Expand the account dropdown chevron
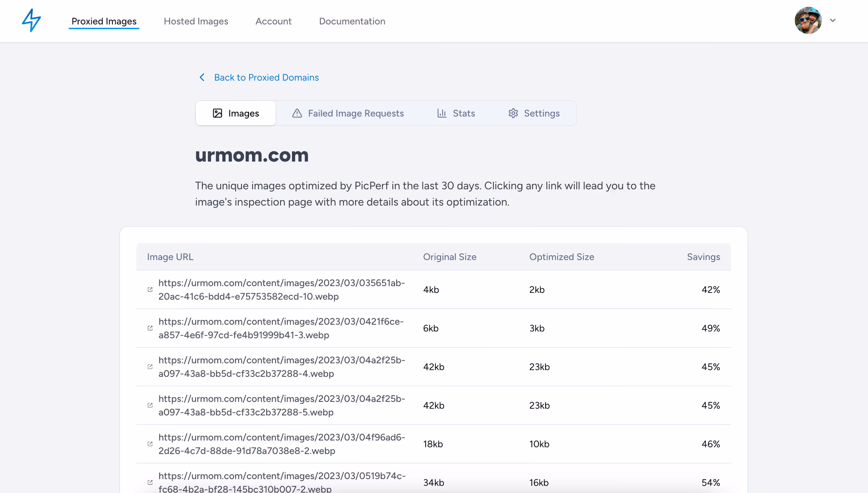Viewport: 868px width, 493px height. 833,20
